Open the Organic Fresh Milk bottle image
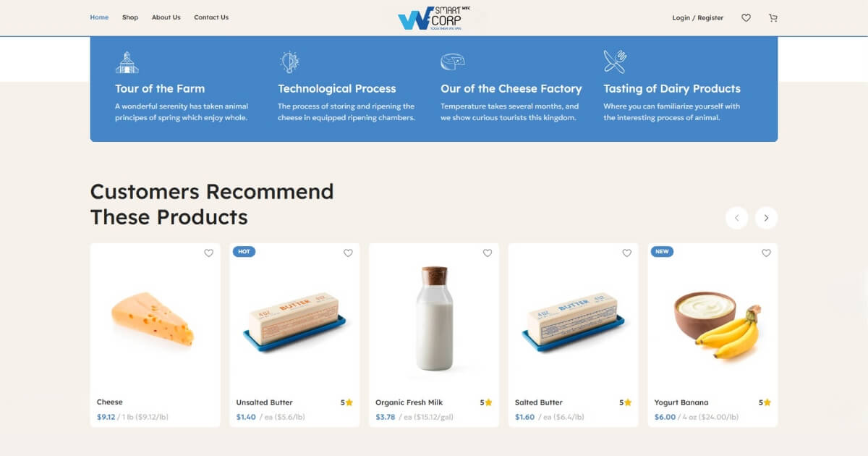The image size is (868, 456). 434,318
